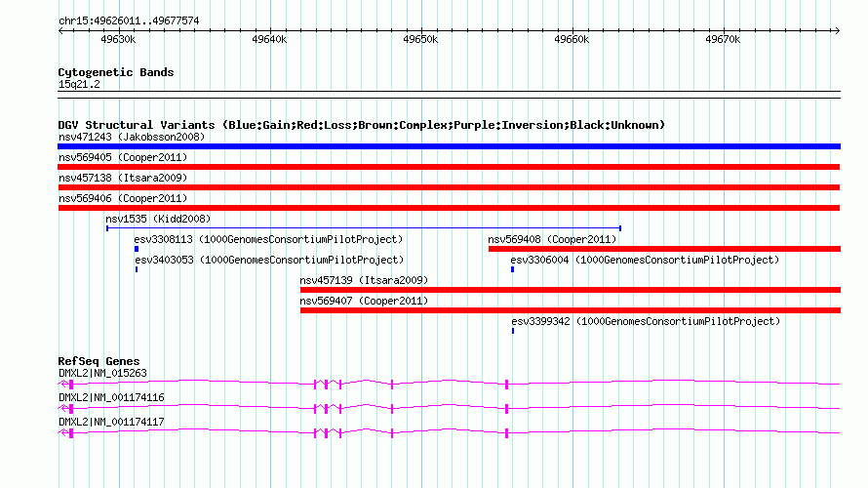
Task: Open the esv3403053 variant label
Action: 269,260
